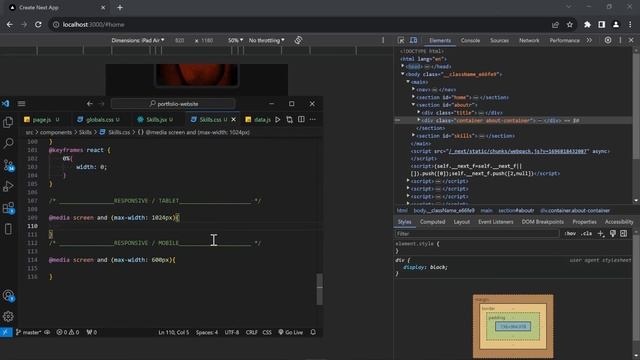Show more DevTools tabs with the chevron
The width and height of the screenshot is (640, 360).
click(589, 40)
